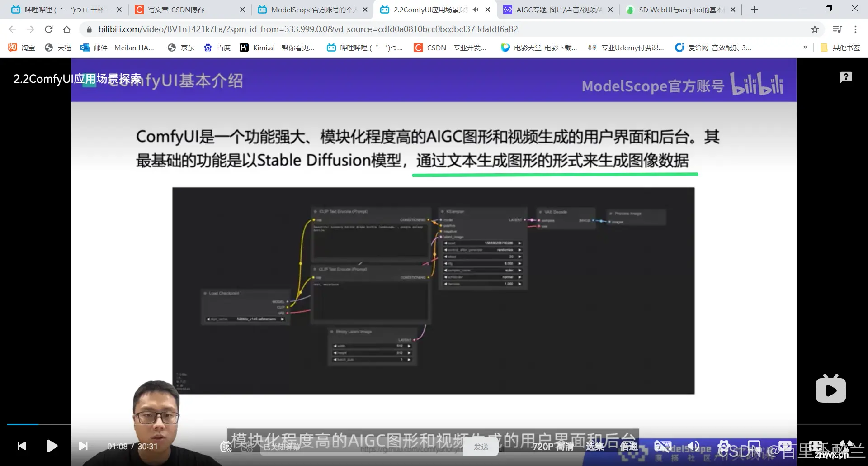Mute the video volume

pos(693,447)
